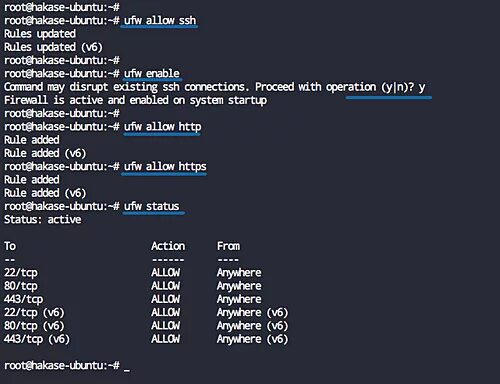Click 'Rules updated (v6)' output line
Screen dimensions: 500x384
click(x=53, y=47)
